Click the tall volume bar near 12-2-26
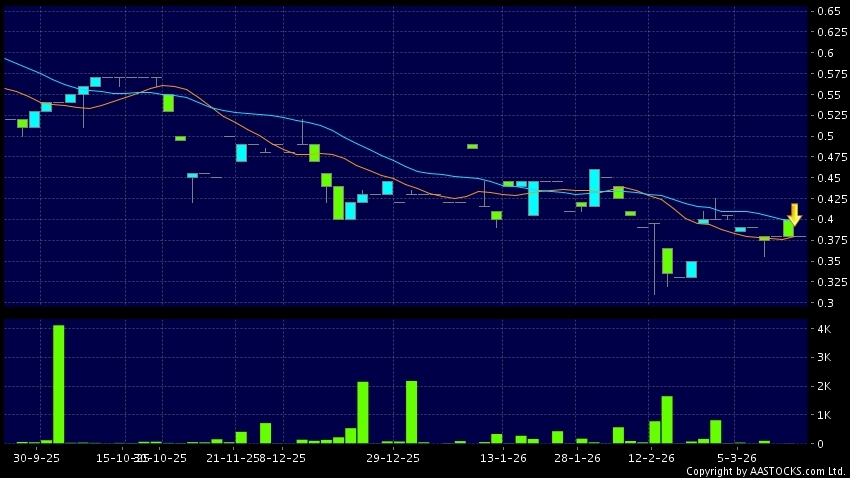Image resolution: width=850 pixels, height=478 pixels. point(667,419)
